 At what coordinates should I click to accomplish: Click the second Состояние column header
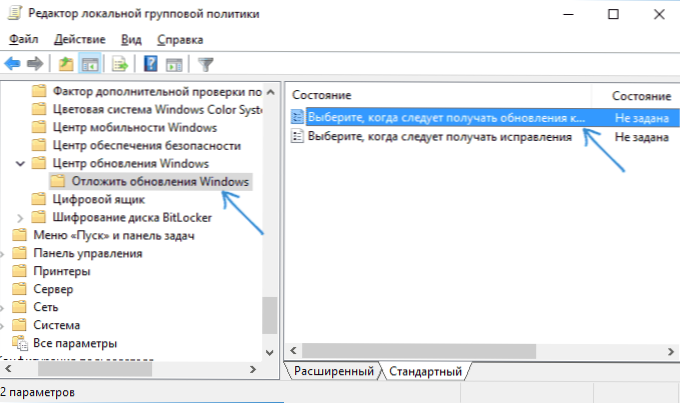pos(641,95)
